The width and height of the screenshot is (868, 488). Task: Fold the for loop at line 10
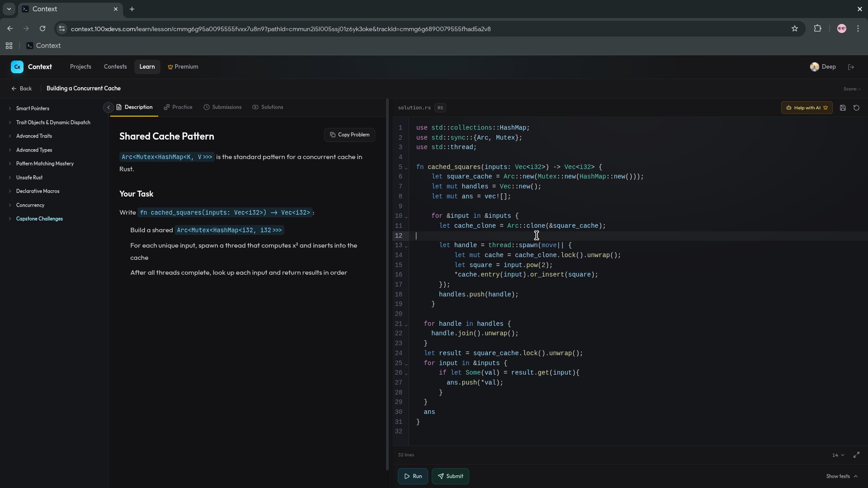coord(406,217)
